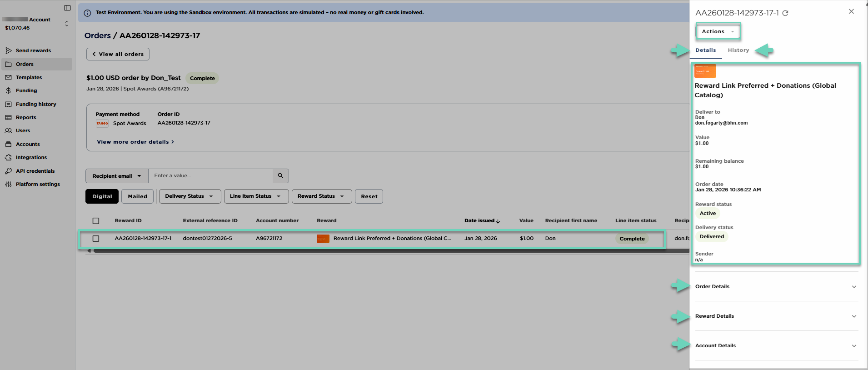Click the refresh icon beside reward ID
The height and width of the screenshot is (370, 868).
785,13
